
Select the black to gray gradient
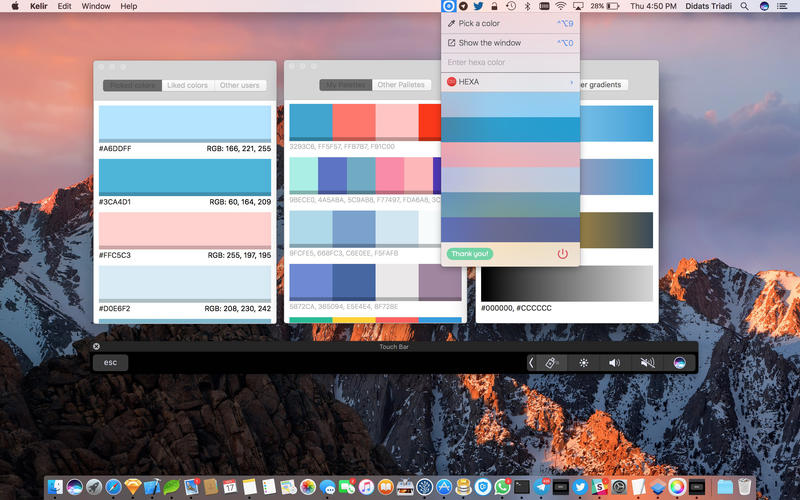(567, 283)
